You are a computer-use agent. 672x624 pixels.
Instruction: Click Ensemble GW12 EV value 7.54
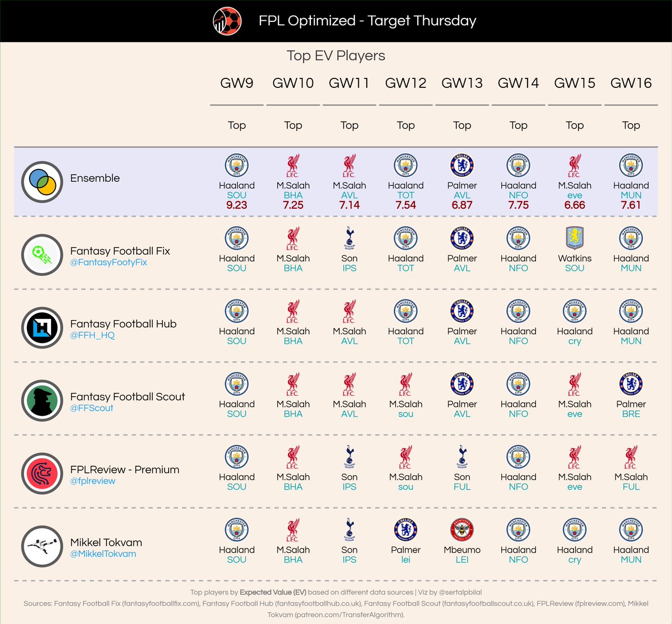pos(405,205)
